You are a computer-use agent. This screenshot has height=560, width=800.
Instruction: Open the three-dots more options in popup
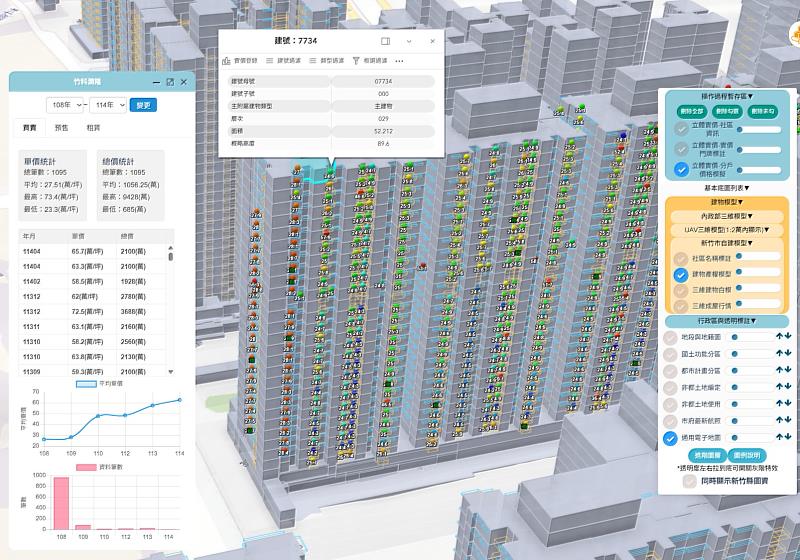pyautogui.click(x=399, y=61)
